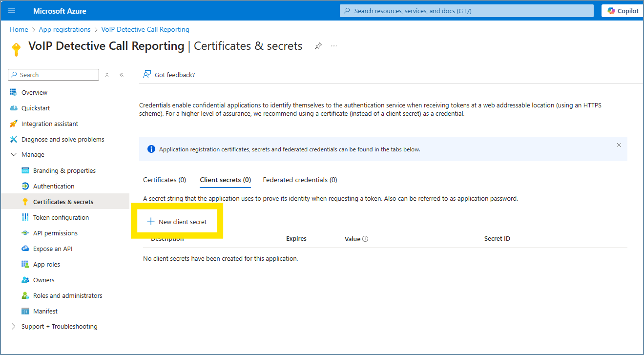
Task: Click New client secret button
Action: 177,222
